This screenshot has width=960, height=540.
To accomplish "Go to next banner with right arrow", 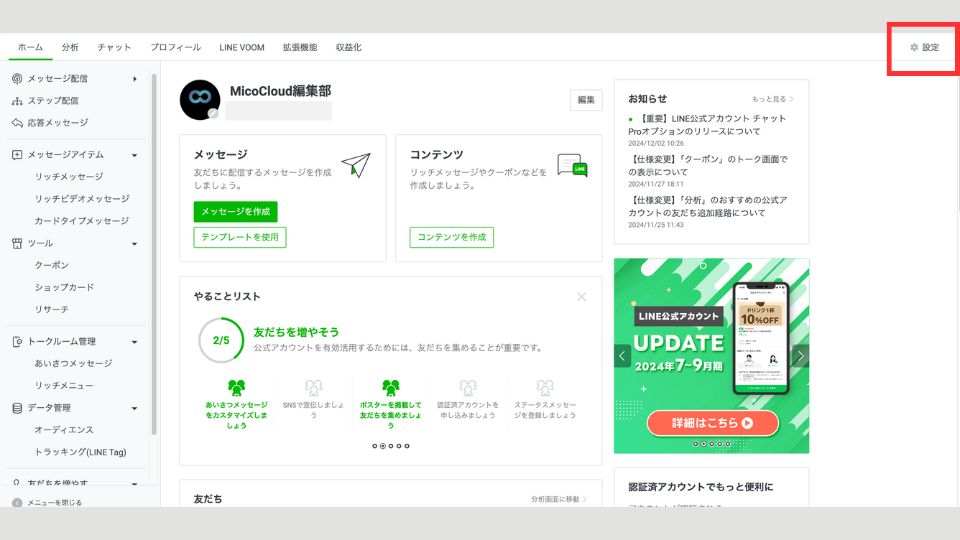I will pyautogui.click(x=800, y=356).
